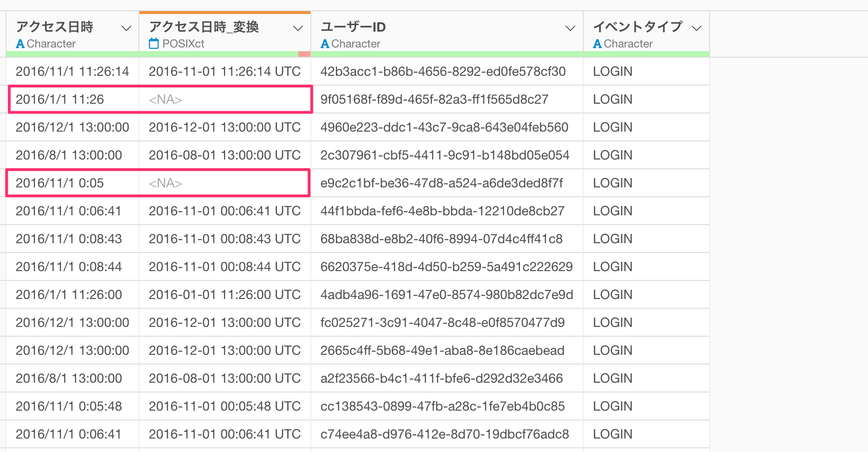This screenshot has width=868, height=452.
Task: Select cell 2016-11-01 00:08:43 UTC
Action: pyautogui.click(x=225, y=239)
